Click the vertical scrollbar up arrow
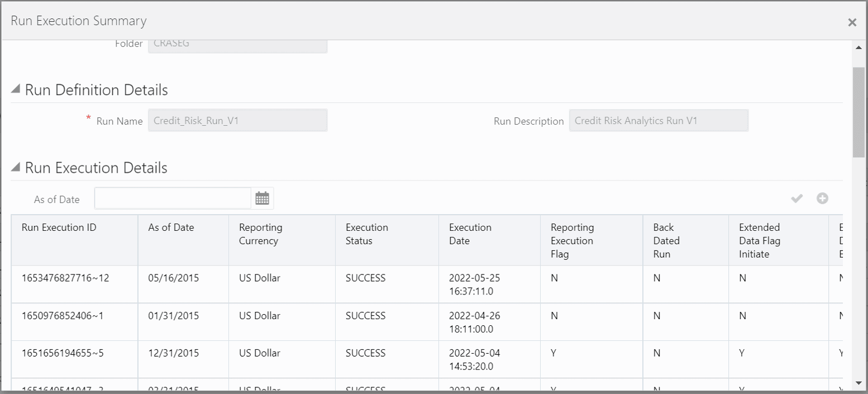 click(x=859, y=47)
